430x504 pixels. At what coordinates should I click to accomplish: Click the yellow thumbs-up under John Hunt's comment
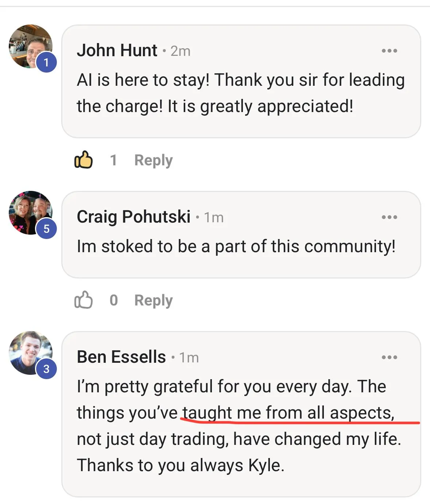84,160
